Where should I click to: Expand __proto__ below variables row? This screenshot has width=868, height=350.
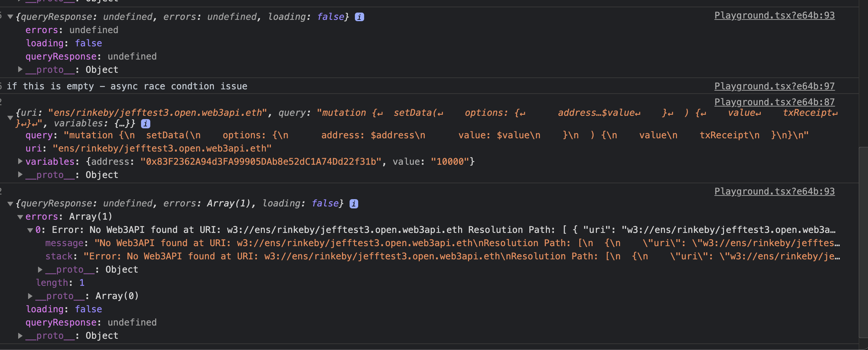tap(20, 174)
